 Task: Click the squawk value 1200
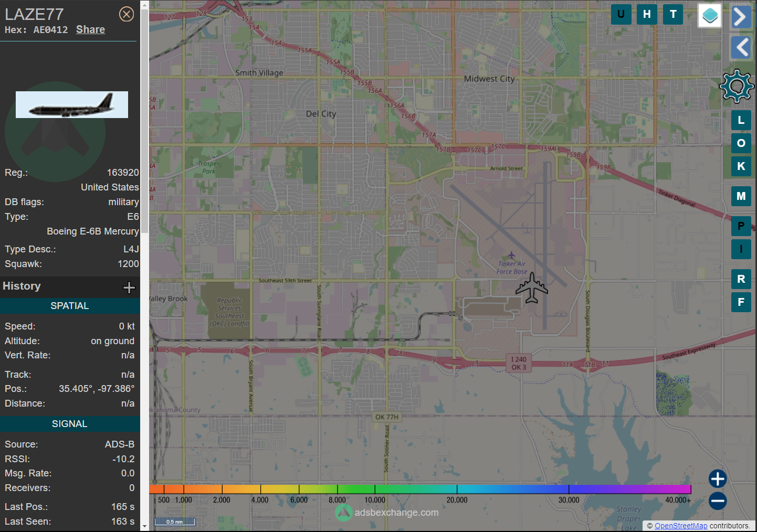pos(128,264)
